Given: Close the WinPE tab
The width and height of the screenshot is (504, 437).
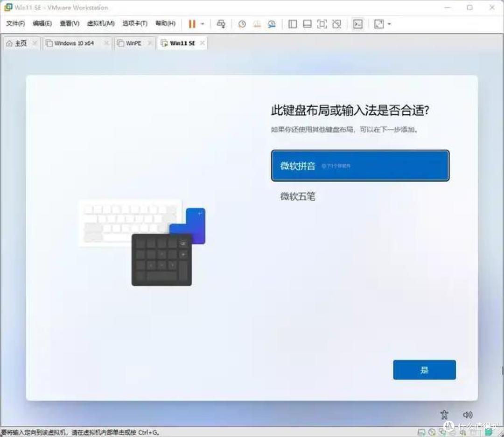Looking at the screenshot, I should click(x=149, y=43).
